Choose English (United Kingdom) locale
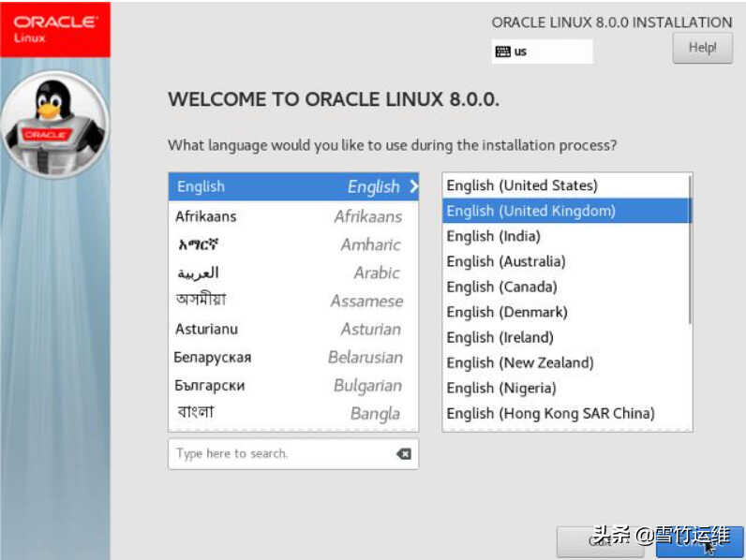Image resolution: width=746 pixels, height=560 pixels. coord(530,211)
